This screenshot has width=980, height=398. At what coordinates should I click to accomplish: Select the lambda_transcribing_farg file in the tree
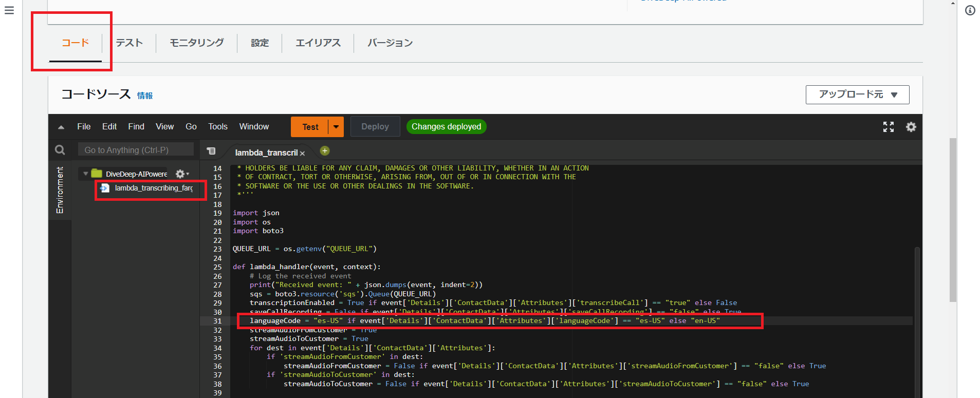154,188
